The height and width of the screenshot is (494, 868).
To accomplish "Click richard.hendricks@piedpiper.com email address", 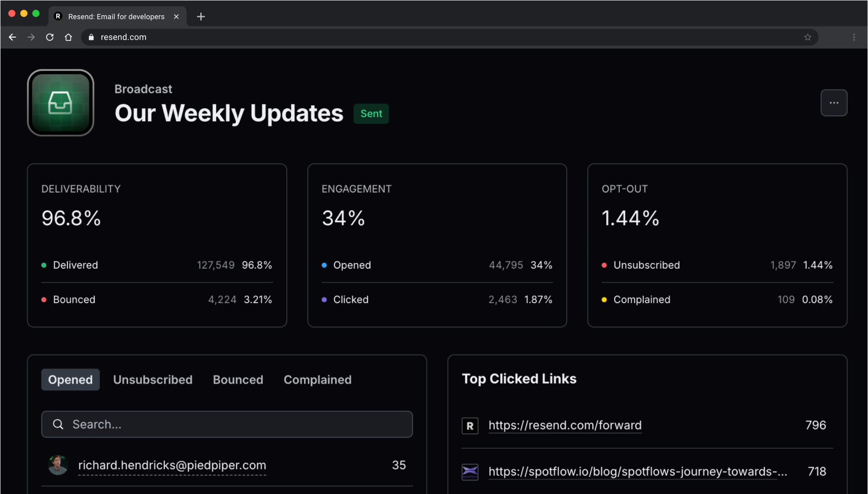I will coord(172,465).
